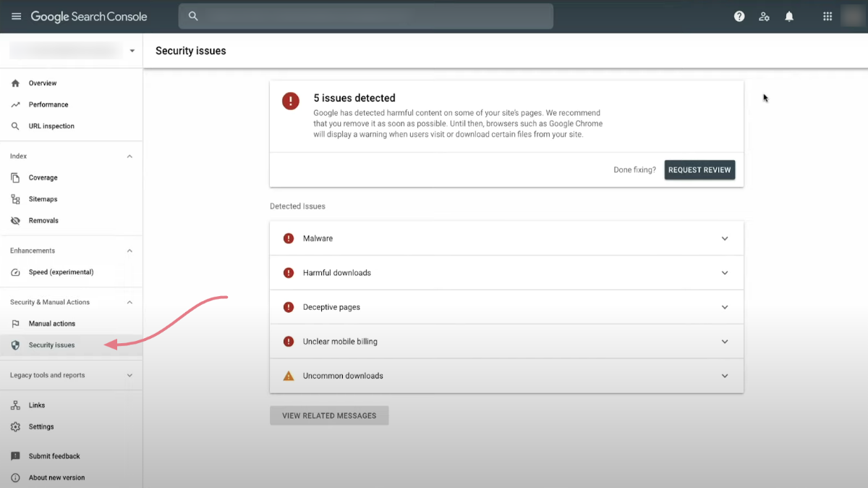This screenshot has width=868, height=488.
Task: Expand the Harmful downloads chevron
Action: (725, 273)
